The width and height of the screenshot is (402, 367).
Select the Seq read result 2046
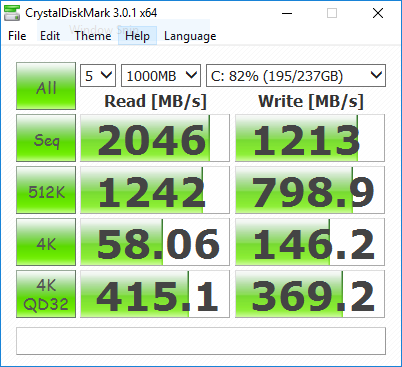click(x=155, y=138)
